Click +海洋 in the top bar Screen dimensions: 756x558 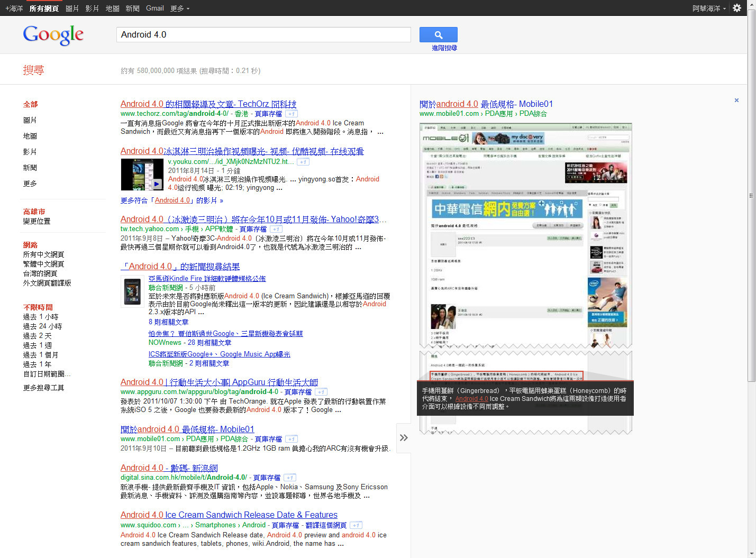[14, 8]
